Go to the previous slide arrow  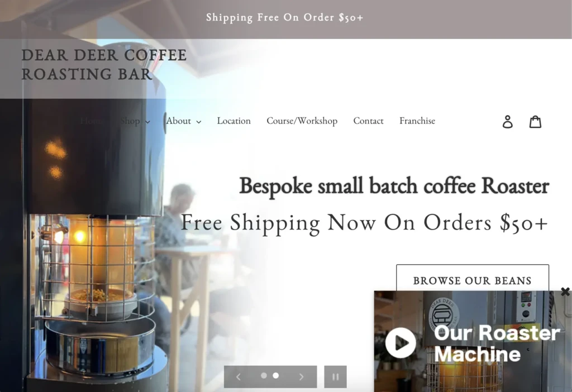(239, 377)
